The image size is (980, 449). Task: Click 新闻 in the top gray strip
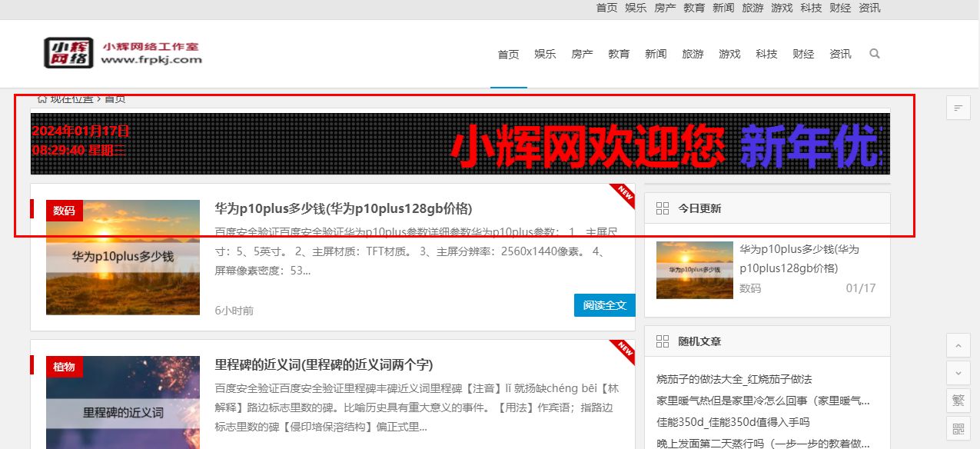click(x=723, y=8)
